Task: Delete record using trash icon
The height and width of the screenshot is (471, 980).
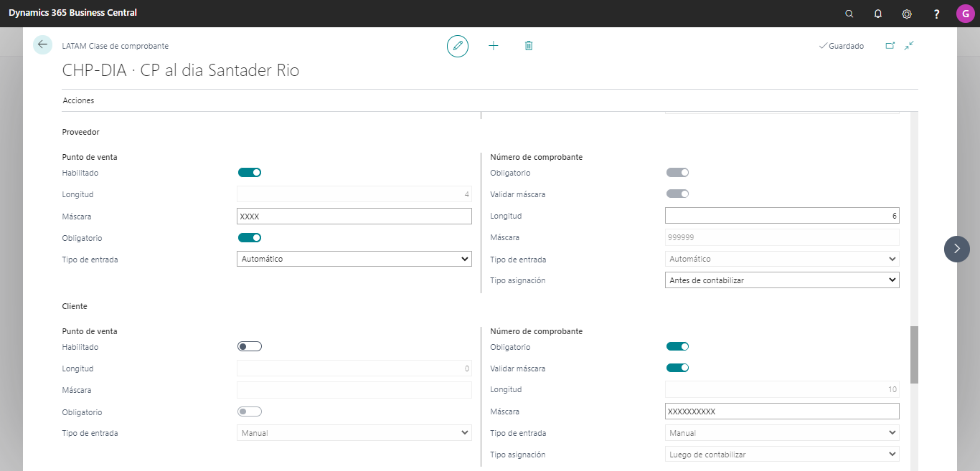Action: [529, 46]
